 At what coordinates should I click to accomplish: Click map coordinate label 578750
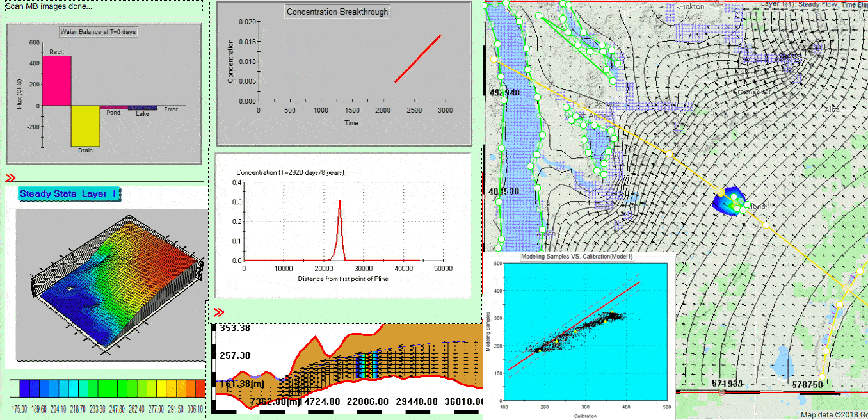(807, 384)
